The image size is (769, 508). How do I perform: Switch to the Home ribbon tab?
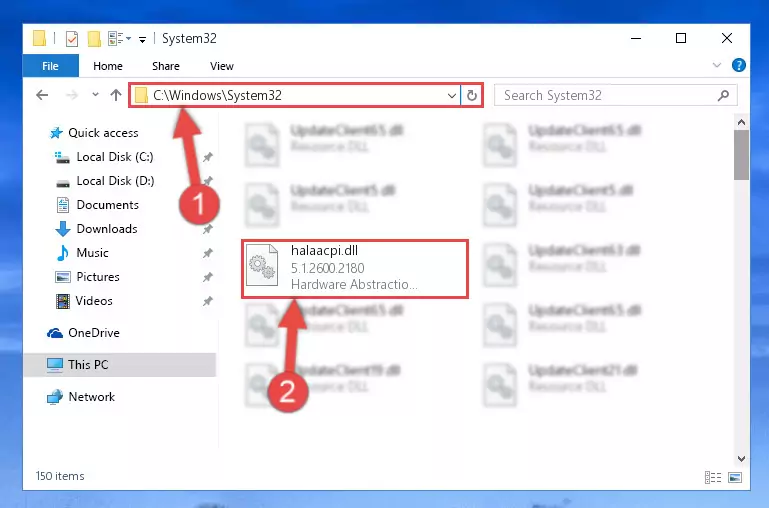point(108,66)
